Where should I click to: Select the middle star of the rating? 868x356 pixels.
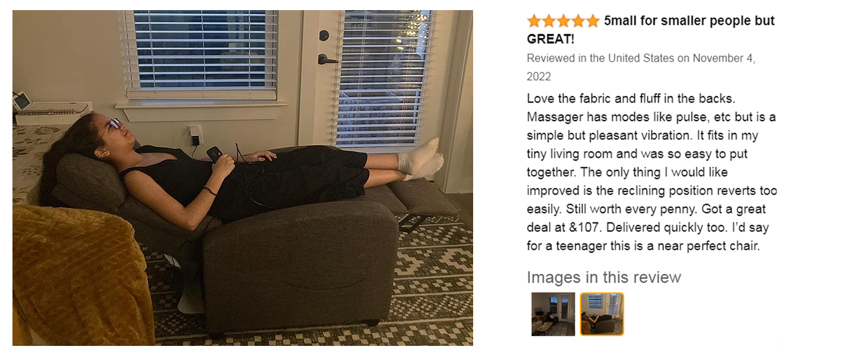tap(564, 21)
